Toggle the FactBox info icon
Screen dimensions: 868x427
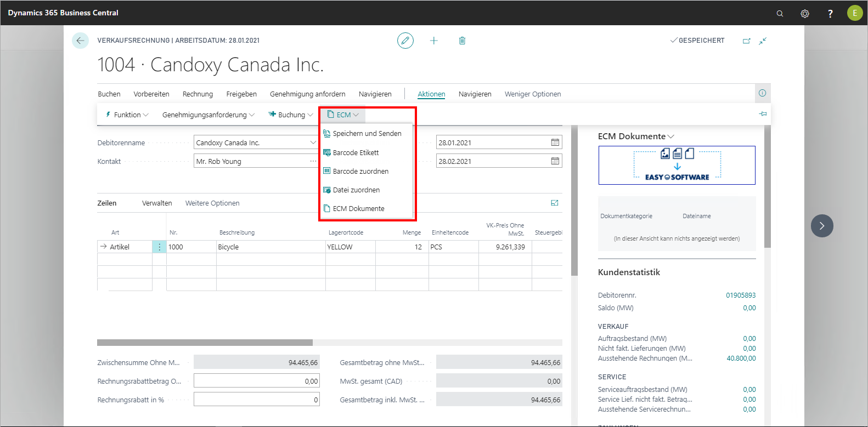[762, 93]
